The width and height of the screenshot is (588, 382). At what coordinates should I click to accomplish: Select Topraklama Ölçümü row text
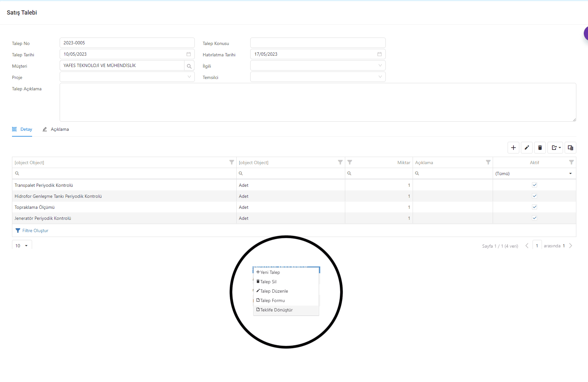[34, 207]
